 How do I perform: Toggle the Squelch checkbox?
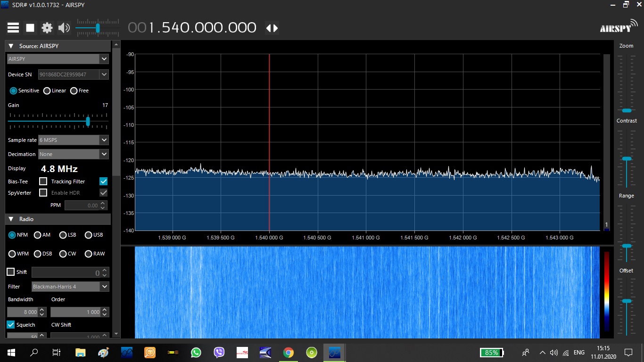10,325
